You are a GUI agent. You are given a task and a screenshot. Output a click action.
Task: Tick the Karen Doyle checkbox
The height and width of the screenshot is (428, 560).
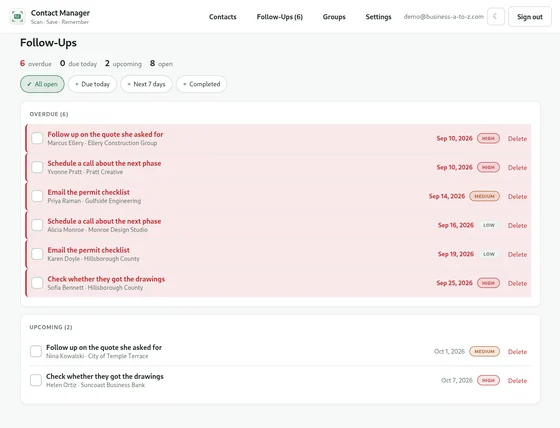(x=37, y=254)
